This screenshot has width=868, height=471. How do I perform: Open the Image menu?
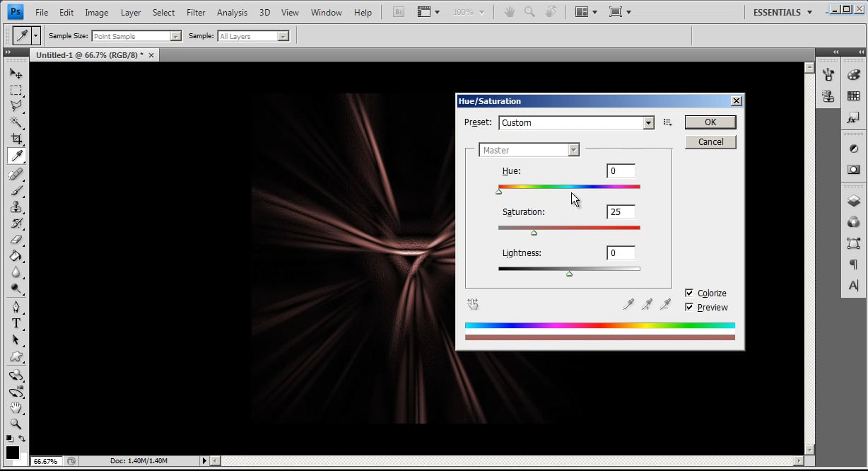pyautogui.click(x=97, y=13)
